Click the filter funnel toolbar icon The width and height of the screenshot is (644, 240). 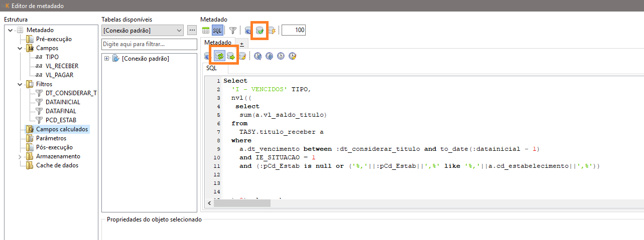pos(232,30)
